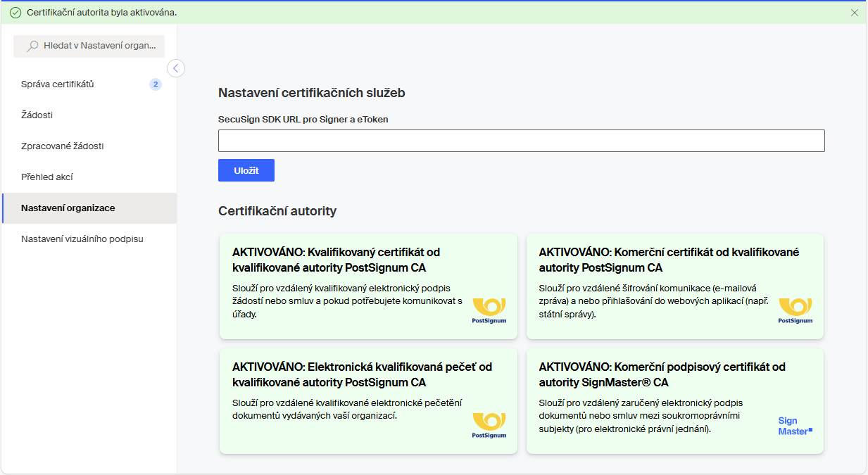Image resolution: width=868 pixels, height=475 pixels.
Task: Click the SecuSign SDK URL input field
Action: pyautogui.click(x=521, y=141)
